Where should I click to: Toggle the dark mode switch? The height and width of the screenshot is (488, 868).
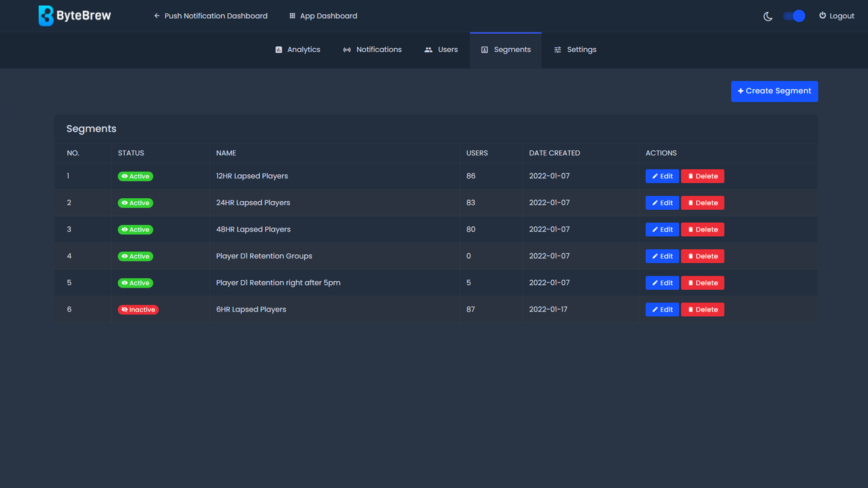tap(794, 16)
